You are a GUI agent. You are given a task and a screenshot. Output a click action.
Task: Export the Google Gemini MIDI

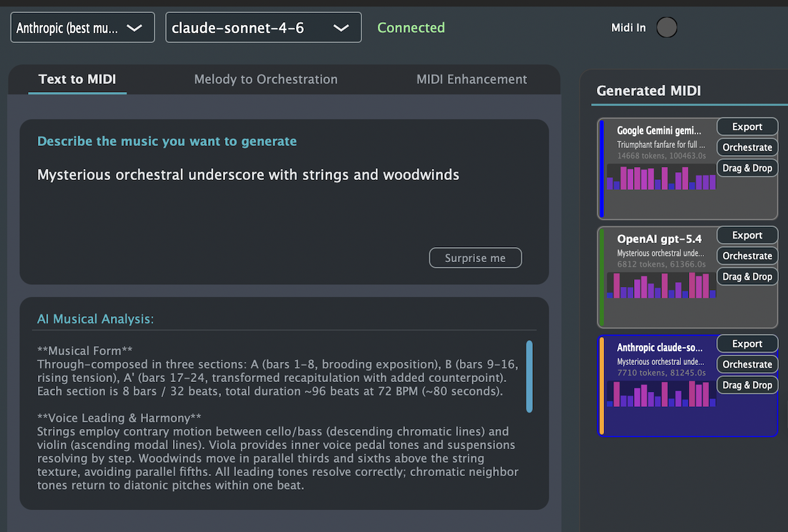(x=748, y=126)
